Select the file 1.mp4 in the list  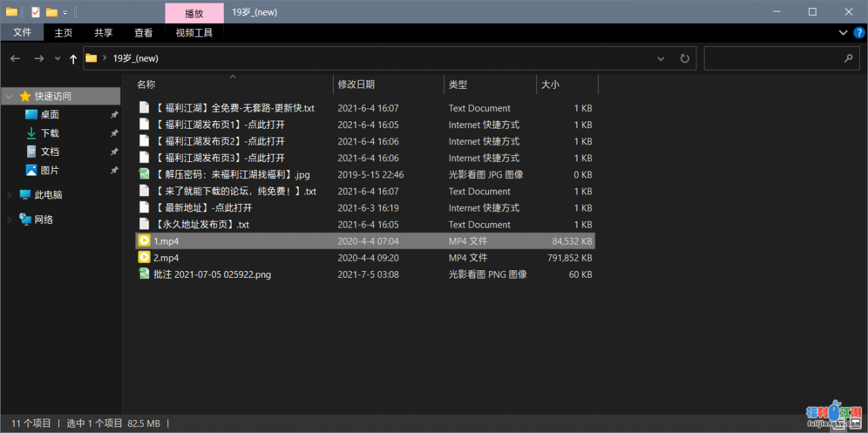pyautogui.click(x=166, y=241)
